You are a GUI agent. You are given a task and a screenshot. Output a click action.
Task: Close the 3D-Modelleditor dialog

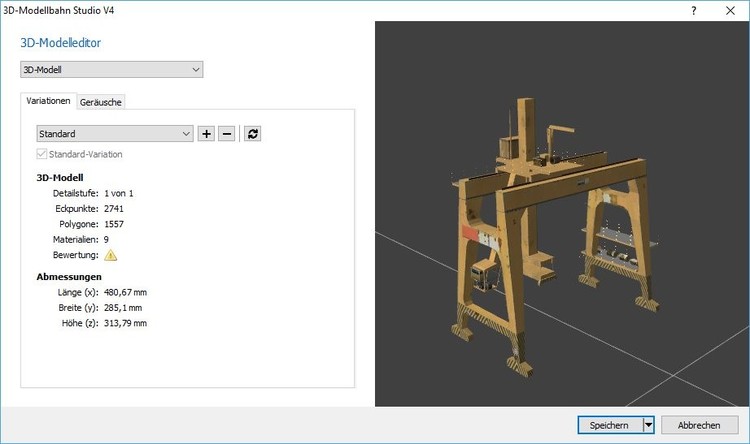tap(730, 11)
